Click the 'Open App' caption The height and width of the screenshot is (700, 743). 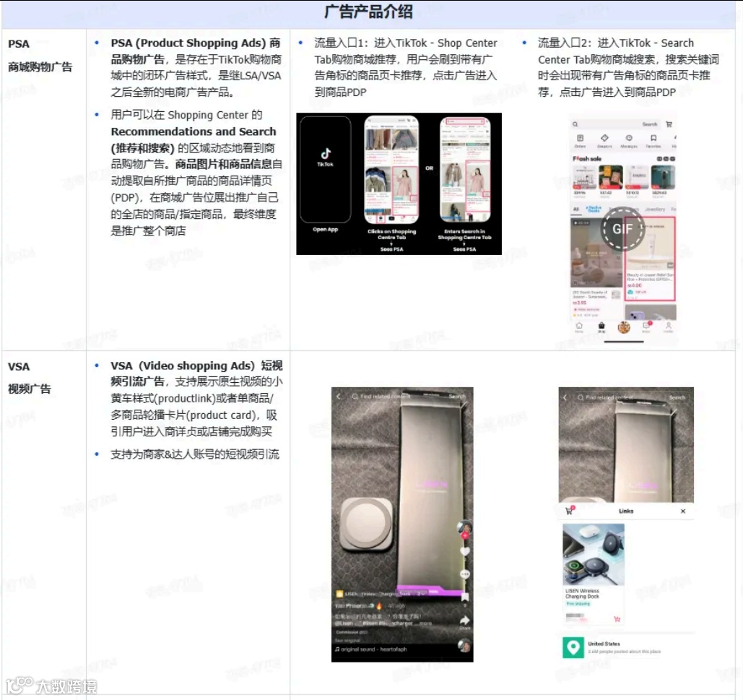tap(326, 230)
